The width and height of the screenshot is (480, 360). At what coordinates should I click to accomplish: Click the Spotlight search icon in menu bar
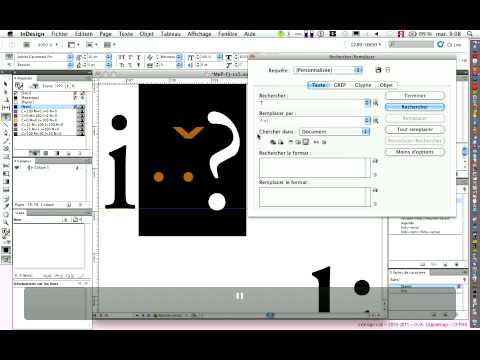[470, 34]
